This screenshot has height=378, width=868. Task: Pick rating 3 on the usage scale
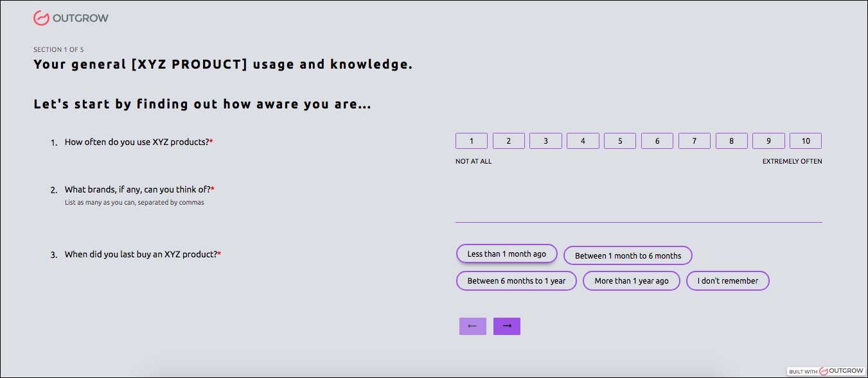click(x=545, y=141)
